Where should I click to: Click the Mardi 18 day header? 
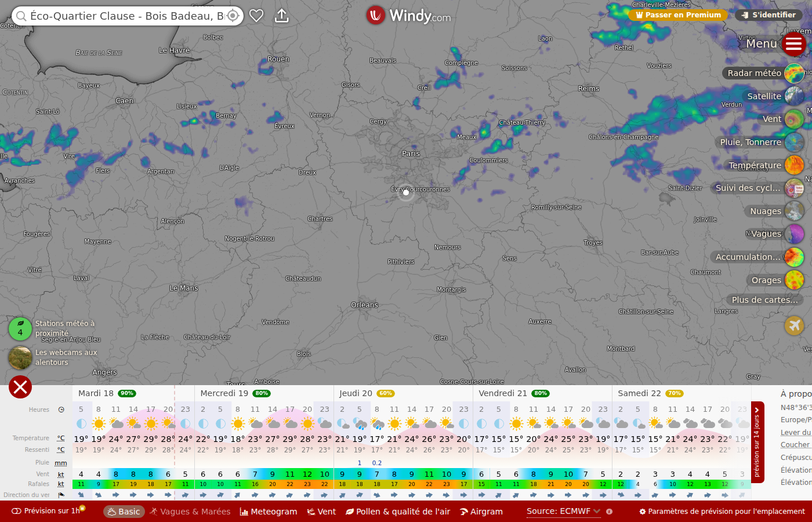click(x=107, y=393)
